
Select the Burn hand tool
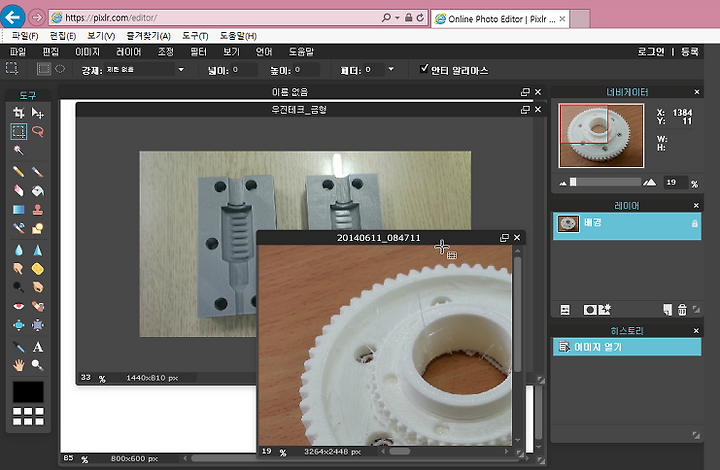pos(38,287)
